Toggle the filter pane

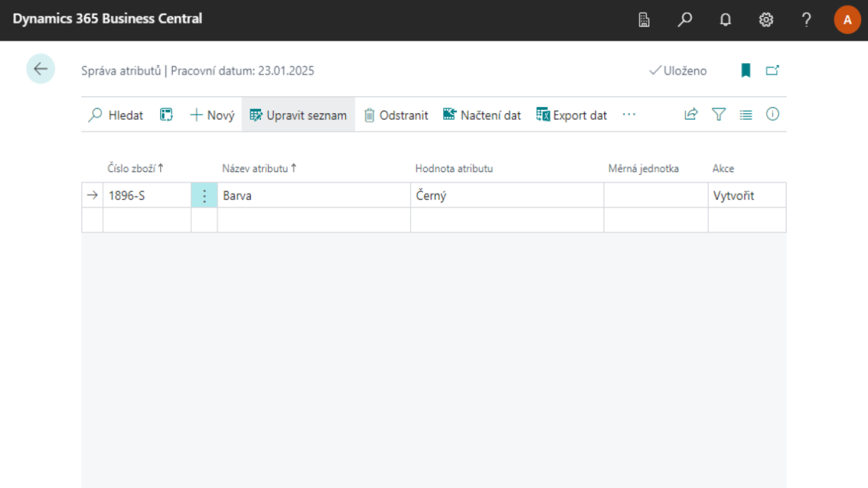pyautogui.click(x=719, y=115)
